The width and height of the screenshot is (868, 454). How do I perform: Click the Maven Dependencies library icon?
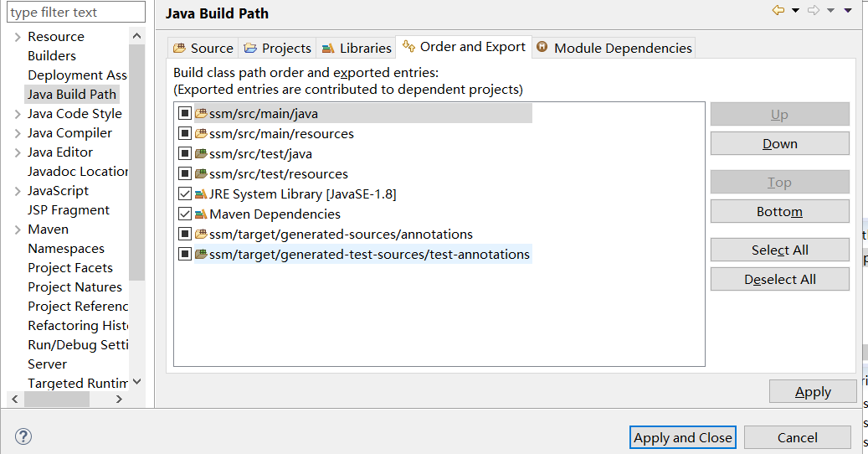[x=201, y=214]
